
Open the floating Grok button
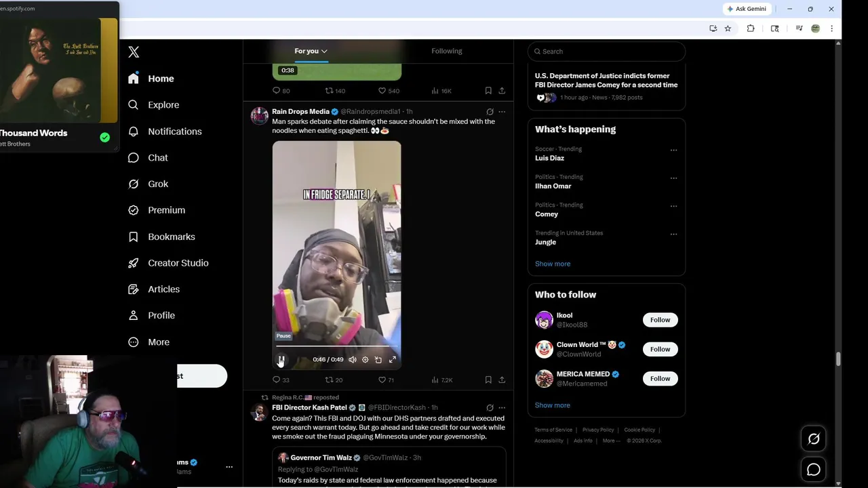pyautogui.click(x=814, y=439)
